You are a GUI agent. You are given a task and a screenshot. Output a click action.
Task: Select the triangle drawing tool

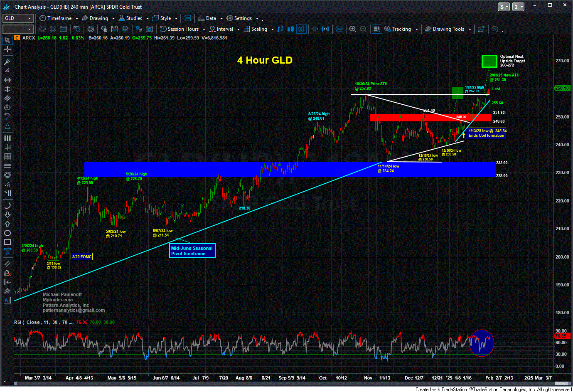(x=7, y=126)
